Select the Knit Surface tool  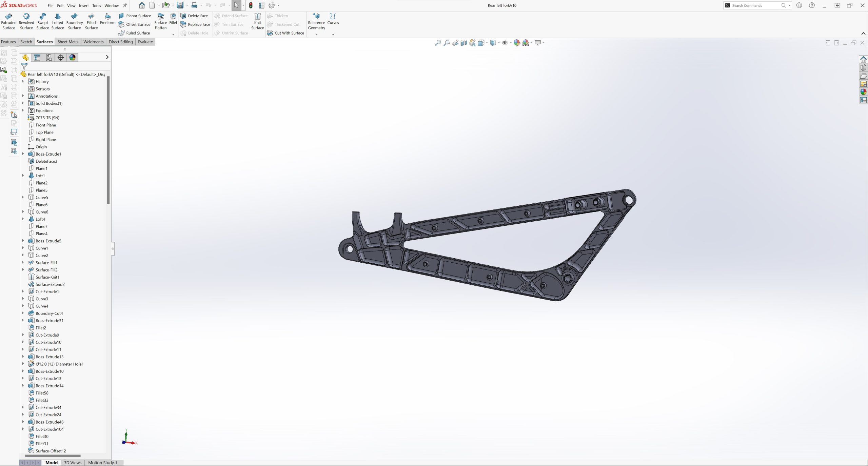coord(257,21)
